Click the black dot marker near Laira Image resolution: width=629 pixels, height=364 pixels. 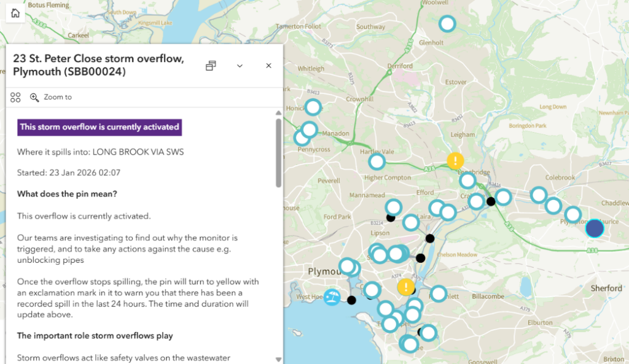pyautogui.click(x=429, y=238)
